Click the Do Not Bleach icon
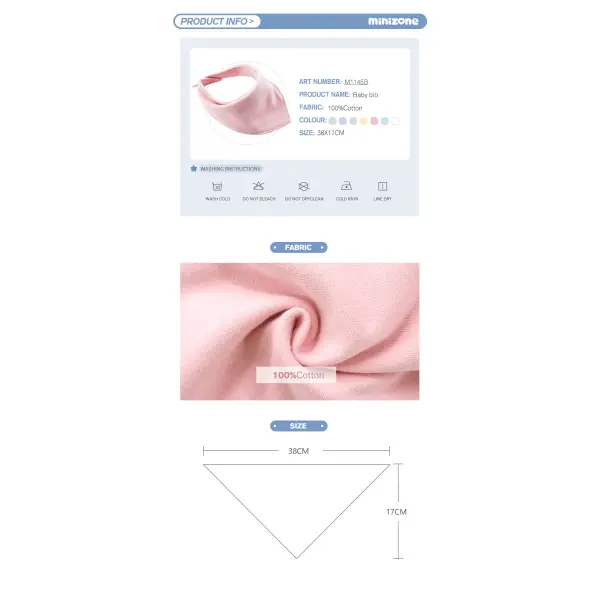 258,186
